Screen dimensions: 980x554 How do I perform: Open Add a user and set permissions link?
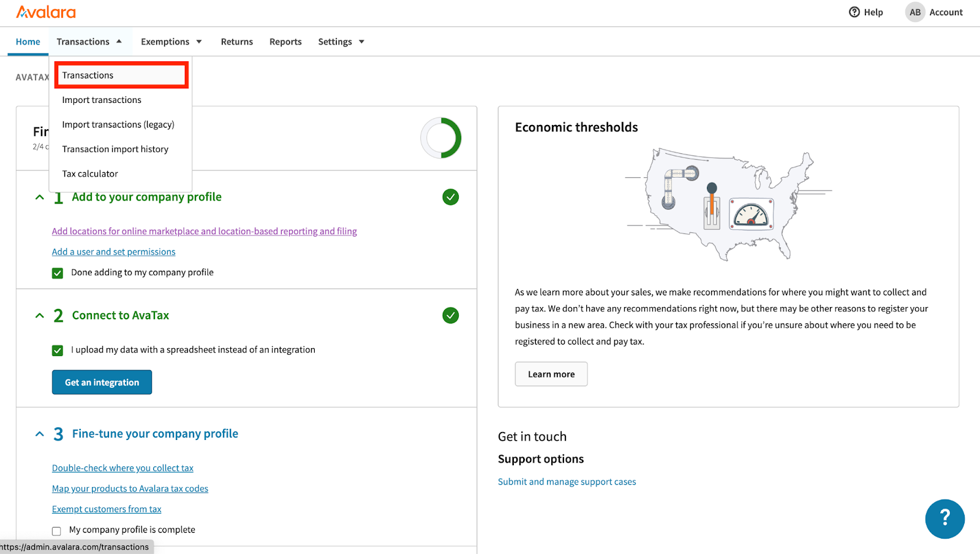click(x=114, y=252)
